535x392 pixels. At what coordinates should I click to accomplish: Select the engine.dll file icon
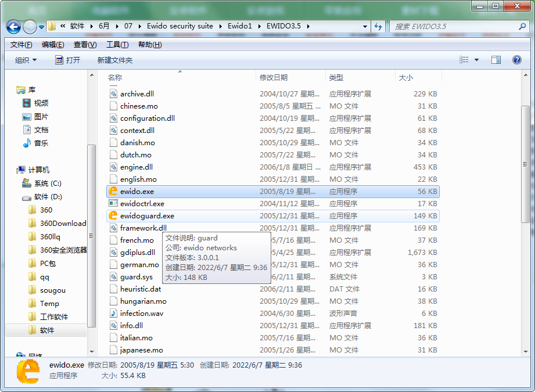[113, 167]
